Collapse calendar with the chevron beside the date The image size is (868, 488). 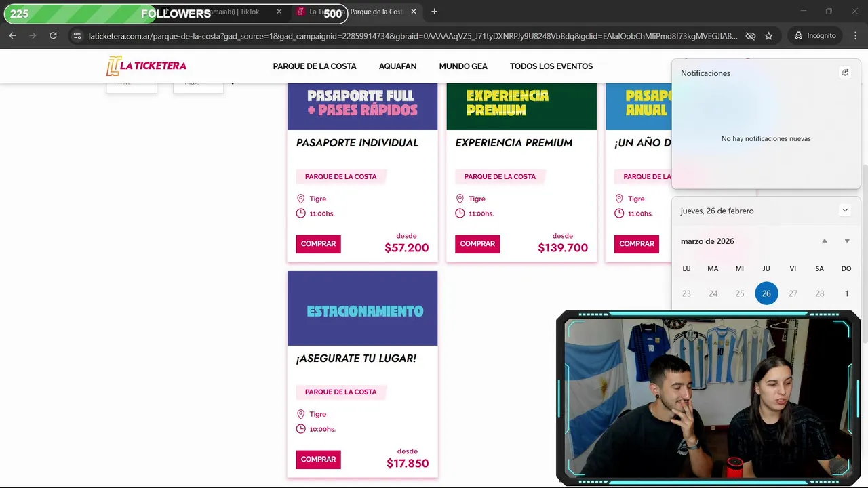(845, 211)
